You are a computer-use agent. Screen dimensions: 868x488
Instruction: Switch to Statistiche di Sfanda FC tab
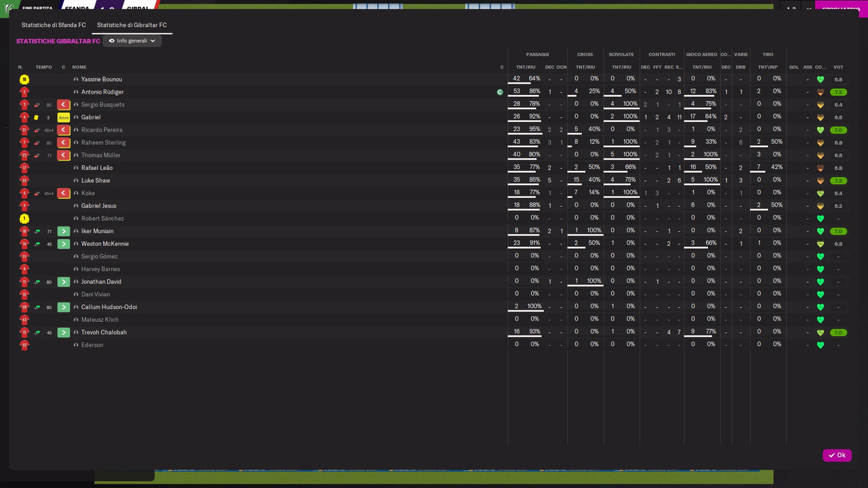click(54, 25)
